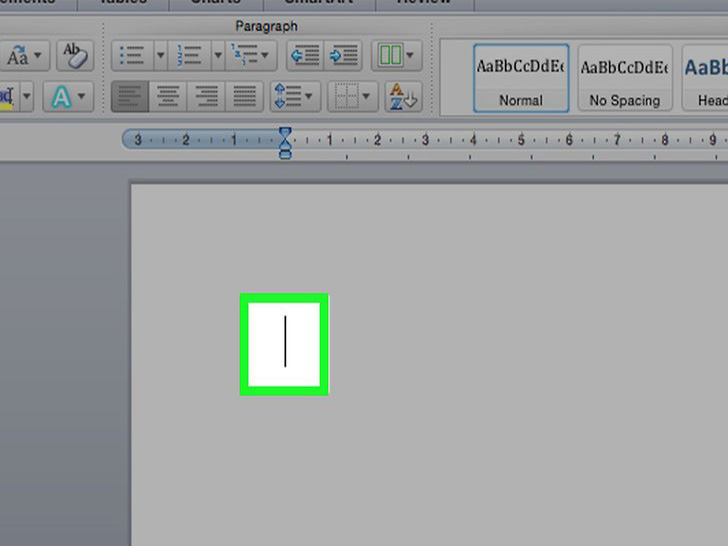Decrease the paragraph indent
Viewport: 728px width, 546px height.
[305, 56]
